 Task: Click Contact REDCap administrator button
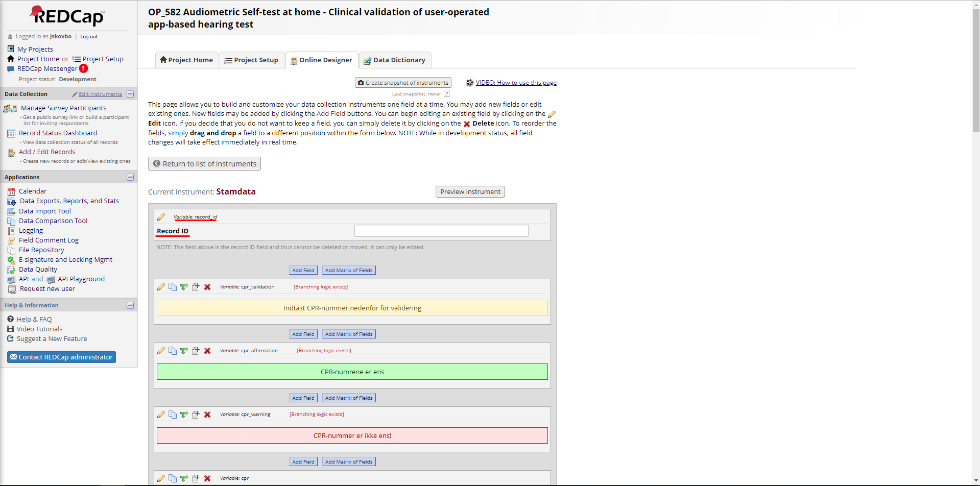tap(61, 357)
